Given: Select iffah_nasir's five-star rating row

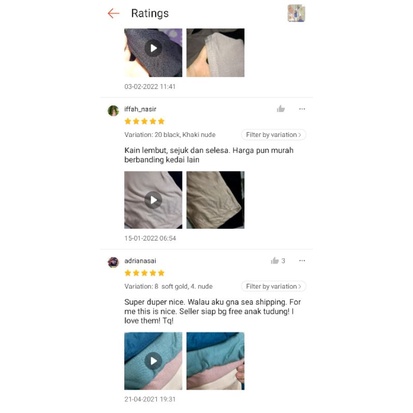Looking at the screenshot, I should 145,121.
